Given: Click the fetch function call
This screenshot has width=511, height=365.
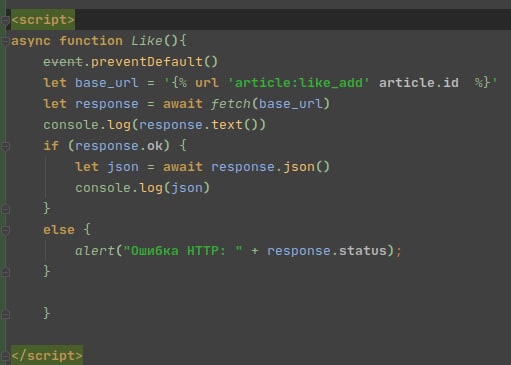Looking at the screenshot, I should coord(230,104).
